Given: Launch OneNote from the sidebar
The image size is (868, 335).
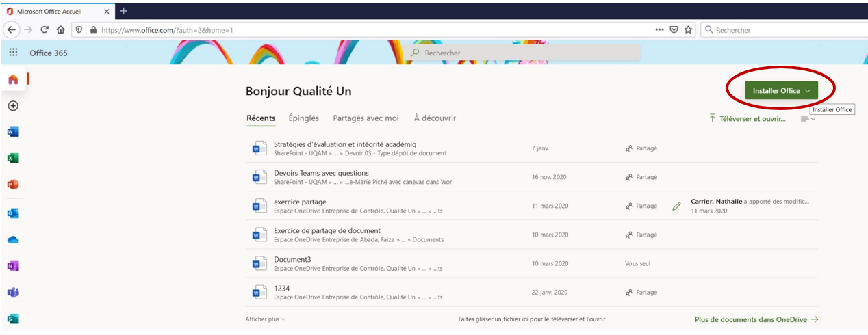Looking at the screenshot, I should point(13,266).
